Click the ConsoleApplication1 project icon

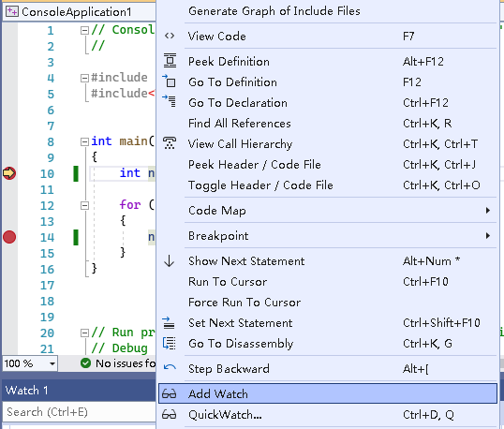coord(12,12)
